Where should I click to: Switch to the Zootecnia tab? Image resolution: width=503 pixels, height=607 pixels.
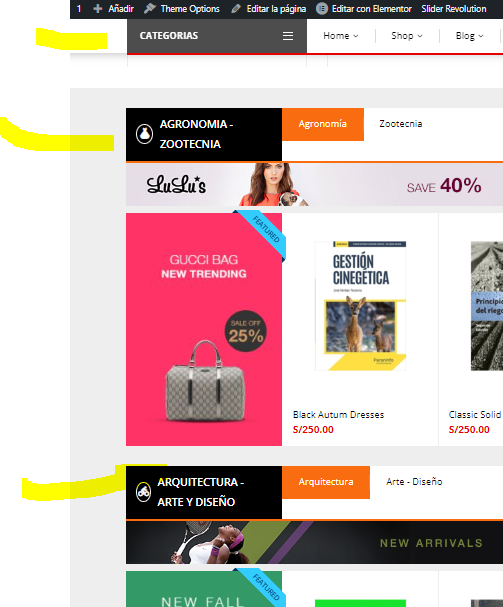[401, 124]
